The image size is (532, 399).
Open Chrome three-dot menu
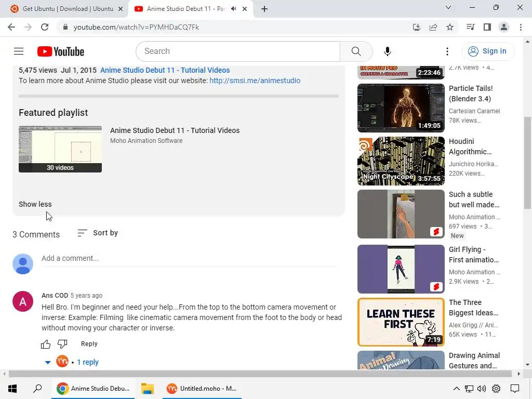tap(521, 27)
